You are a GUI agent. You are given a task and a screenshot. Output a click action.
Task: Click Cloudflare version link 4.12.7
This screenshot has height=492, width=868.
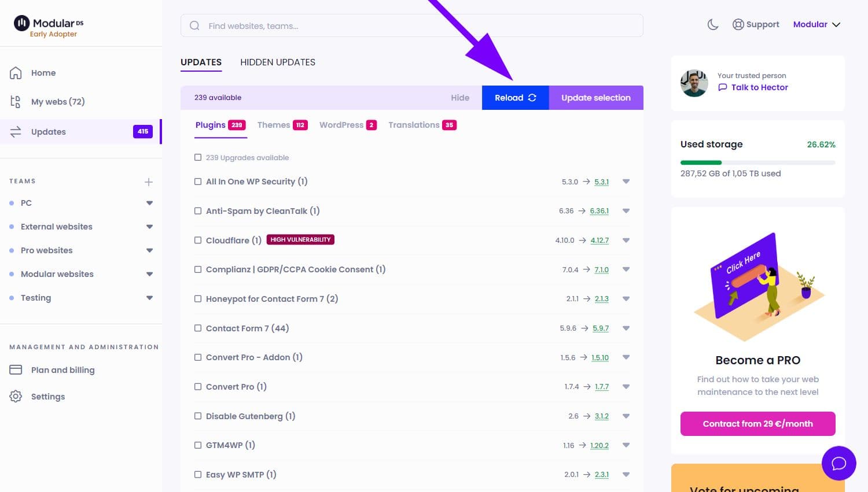click(x=599, y=241)
